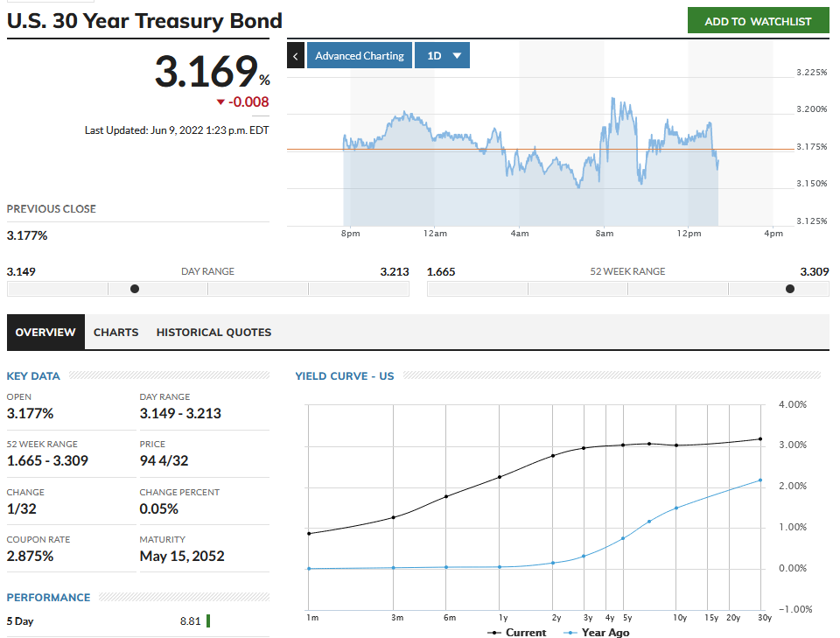Viewport: 840px width, 638px height.
Task: Click the 4.00% yield curve axis label
Action: (793, 404)
